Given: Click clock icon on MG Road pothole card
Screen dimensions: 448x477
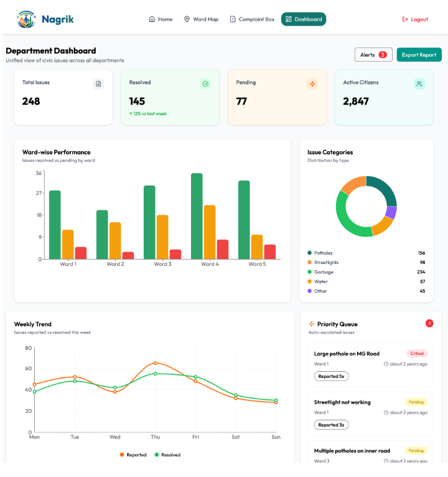Looking at the screenshot, I should coord(386,364).
